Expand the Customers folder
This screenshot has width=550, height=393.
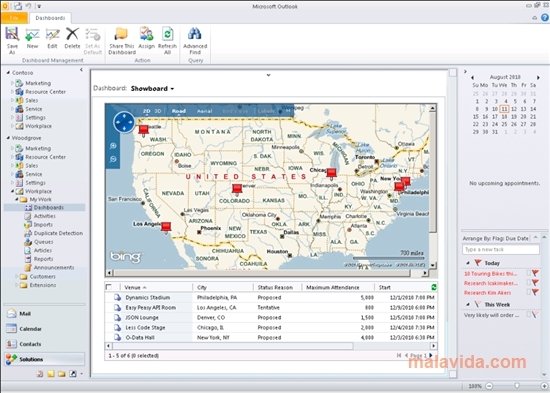pos(16,277)
